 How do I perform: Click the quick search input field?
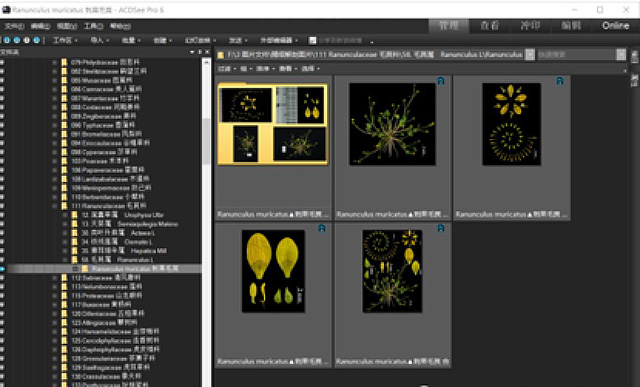576,54
